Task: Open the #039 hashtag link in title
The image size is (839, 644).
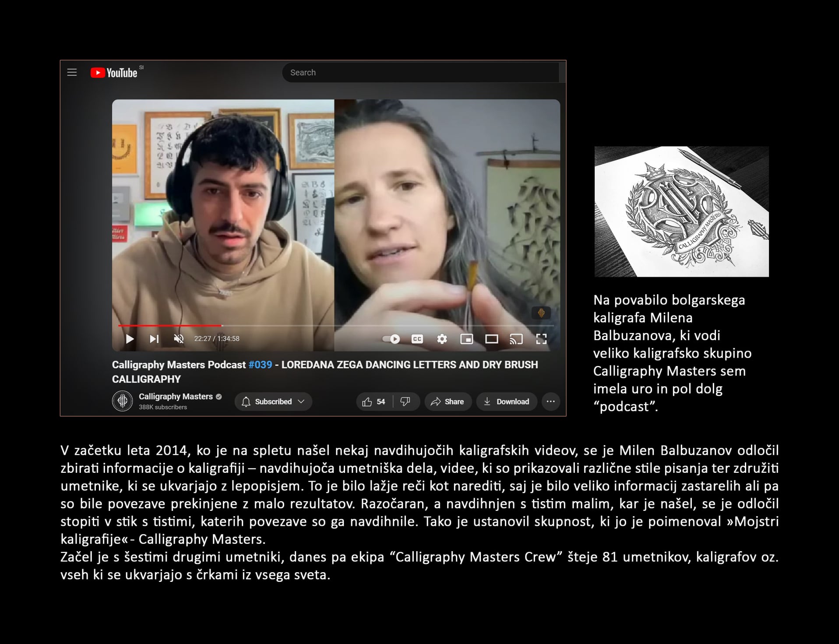Action: [x=260, y=365]
